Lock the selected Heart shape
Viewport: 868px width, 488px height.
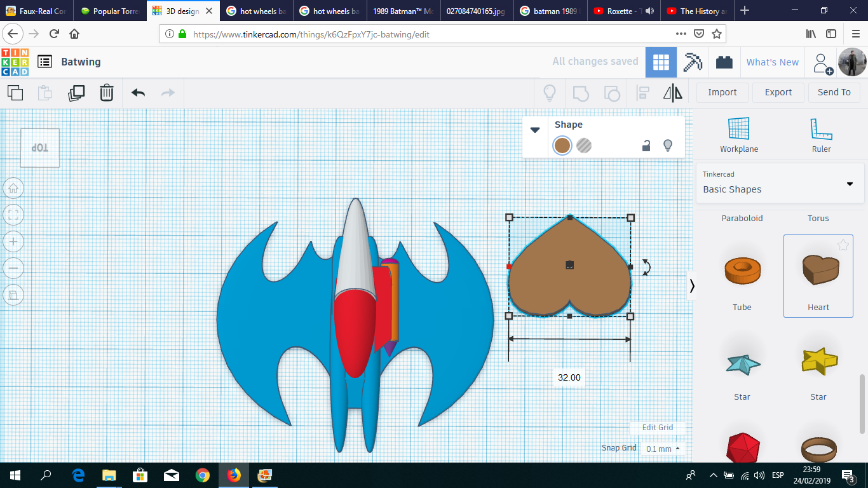(646, 146)
